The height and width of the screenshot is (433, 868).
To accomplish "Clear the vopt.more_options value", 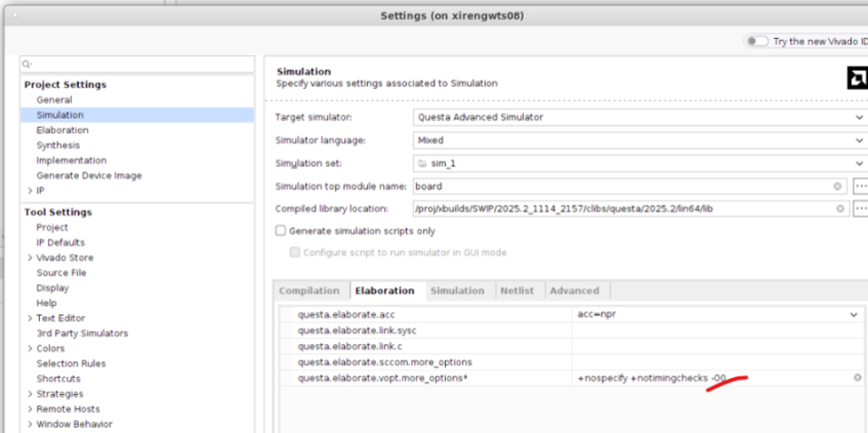I will [857, 378].
